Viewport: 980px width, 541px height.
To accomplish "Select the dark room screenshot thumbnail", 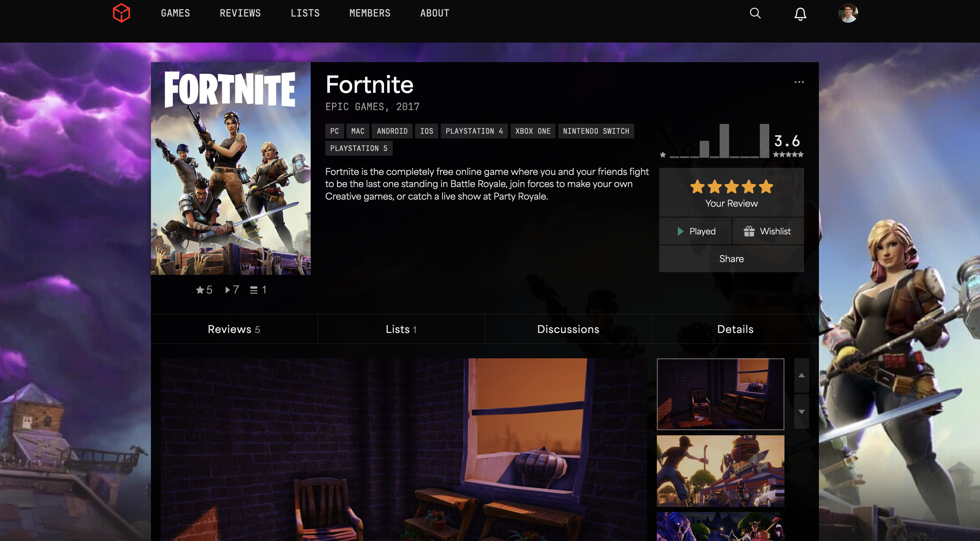I will [720, 394].
